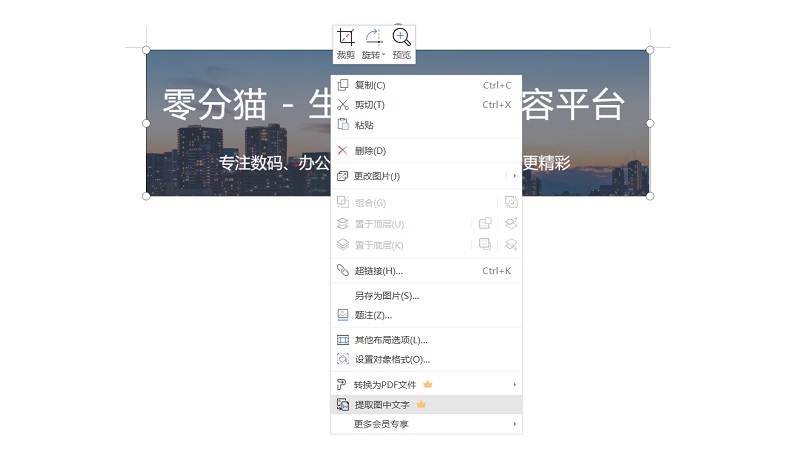Click the image's middle-left resize handle

pos(146,123)
